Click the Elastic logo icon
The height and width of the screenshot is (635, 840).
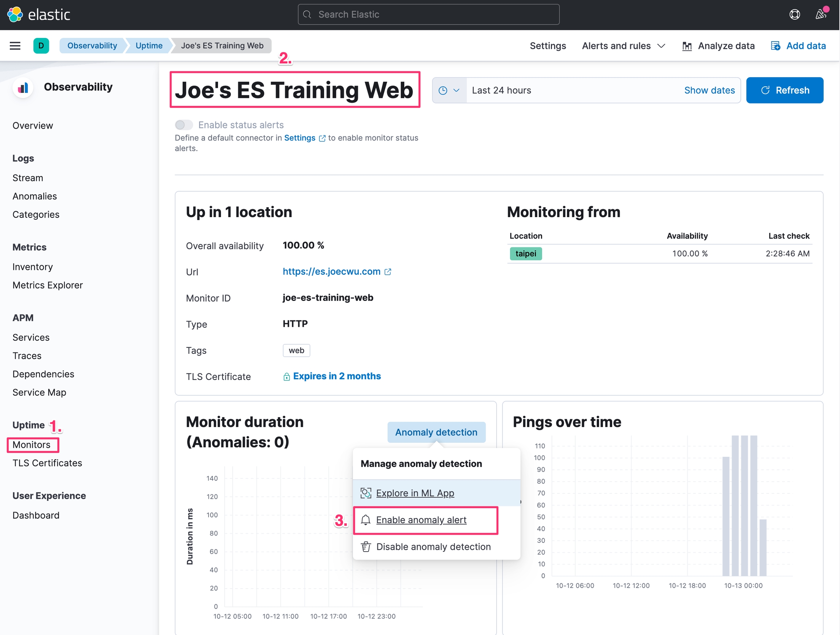pyautogui.click(x=15, y=15)
